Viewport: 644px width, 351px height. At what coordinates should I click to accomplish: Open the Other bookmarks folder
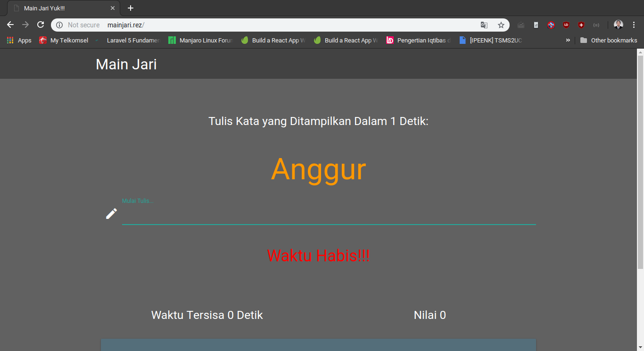[x=609, y=40]
